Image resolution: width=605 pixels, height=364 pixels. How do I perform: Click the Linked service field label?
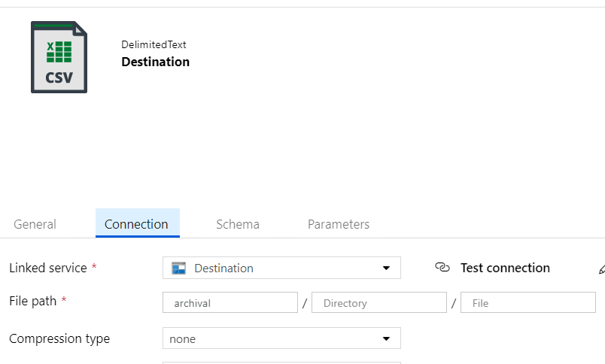[48, 268]
